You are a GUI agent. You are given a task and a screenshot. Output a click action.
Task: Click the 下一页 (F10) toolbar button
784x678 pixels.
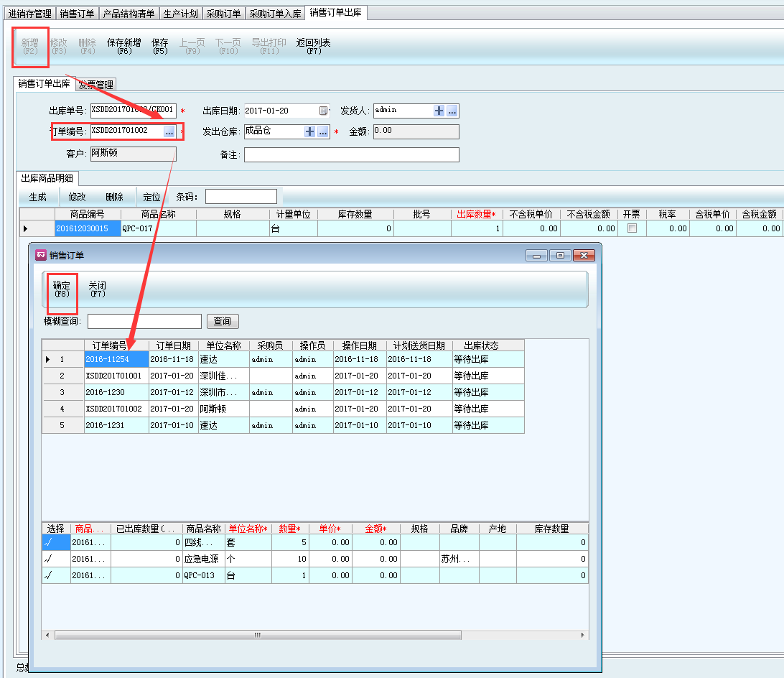(x=228, y=46)
